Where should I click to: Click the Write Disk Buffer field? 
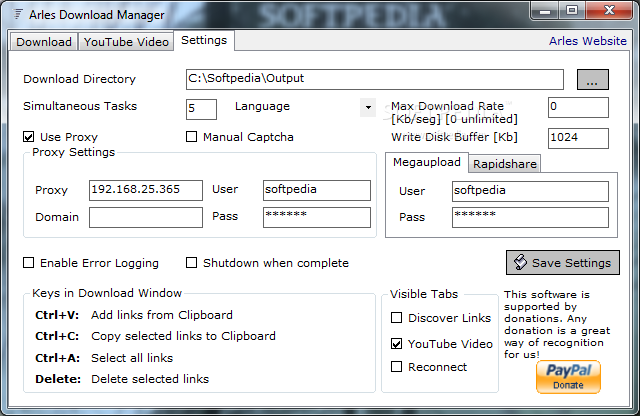(x=578, y=138)
